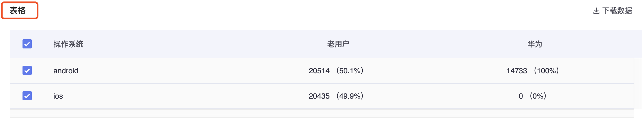644x124 pixels.
Task: Click the 老用户 column header
Action: [x=338, y=44]
